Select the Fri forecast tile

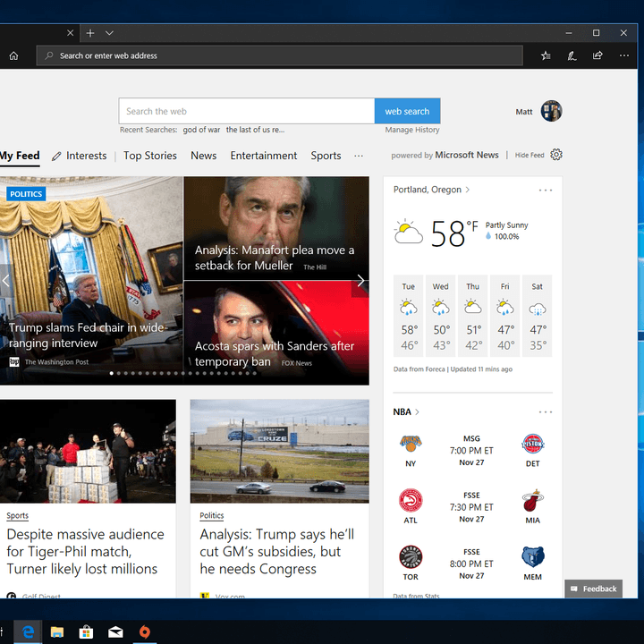point(504,316)
